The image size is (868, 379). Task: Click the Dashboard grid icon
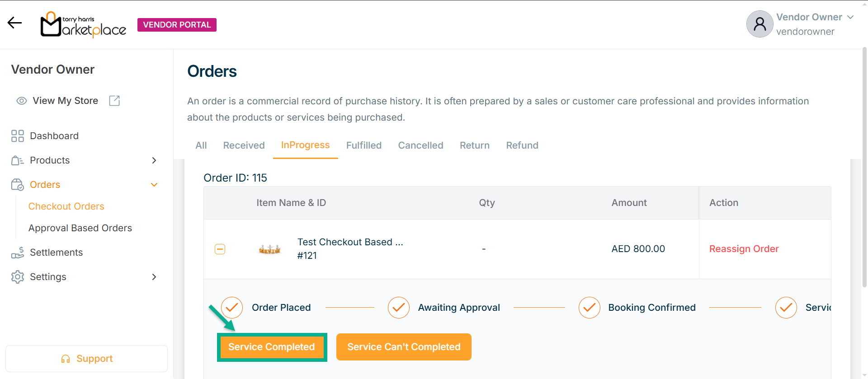18,136
